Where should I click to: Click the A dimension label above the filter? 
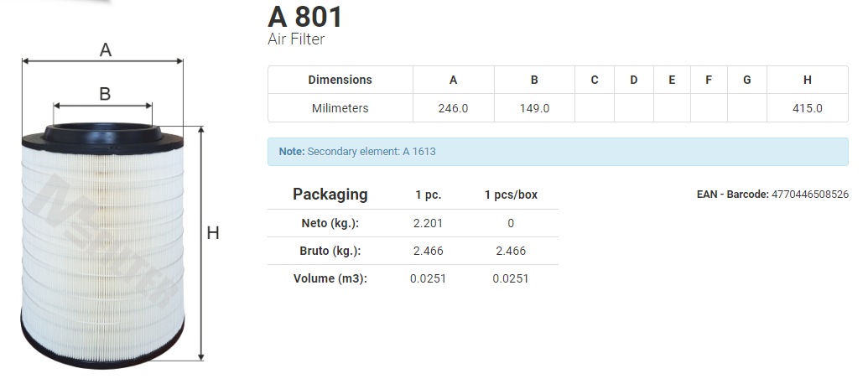click(105, 50)
